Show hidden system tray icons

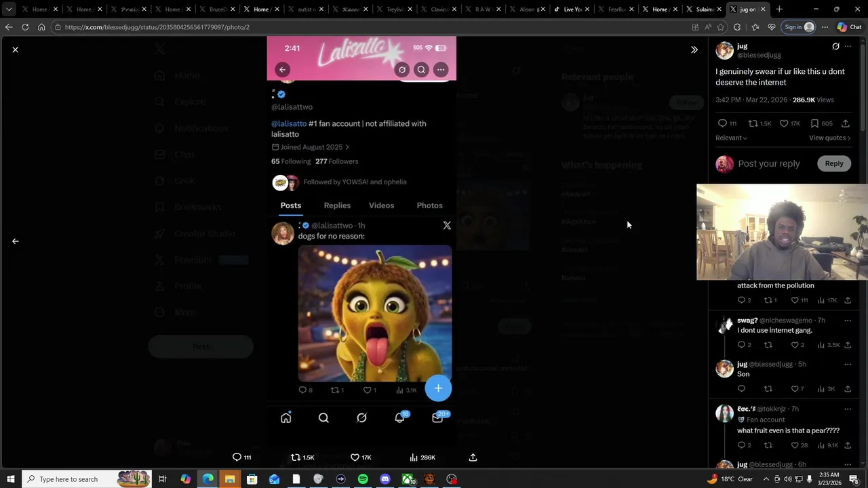pos(766,479)
